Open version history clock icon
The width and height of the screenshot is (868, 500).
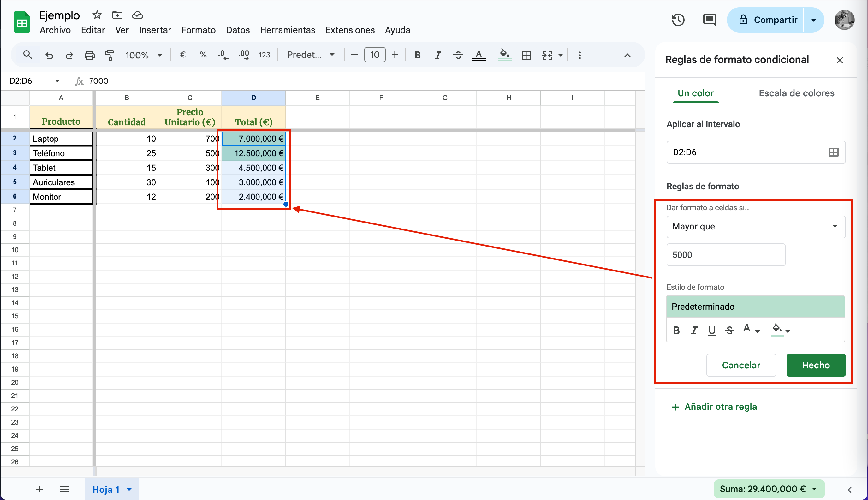(678, 20)
